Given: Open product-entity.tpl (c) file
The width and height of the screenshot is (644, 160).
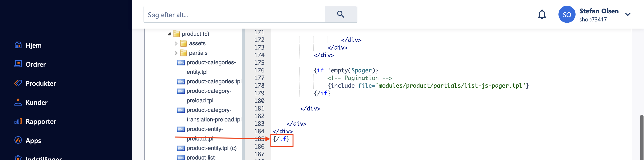Looking at the screenshot, I should (211, 148).
